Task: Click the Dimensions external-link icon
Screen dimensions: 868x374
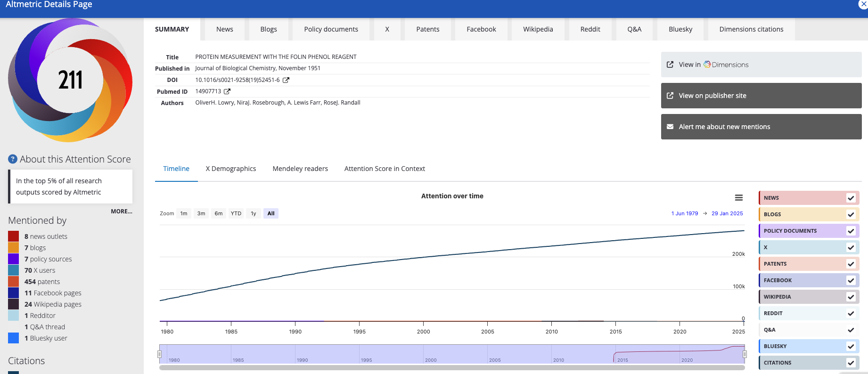Action: tap(670, 65)
